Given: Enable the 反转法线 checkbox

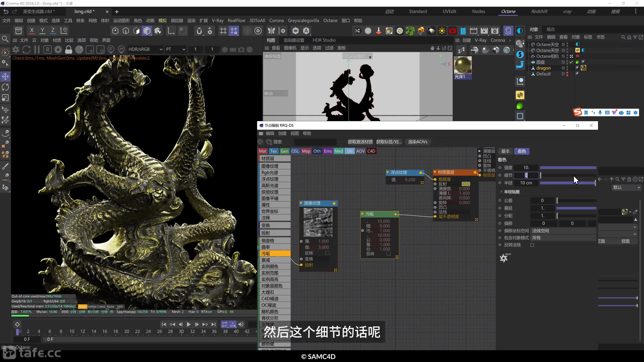Looking at the screenshot, I should [532, 245].
